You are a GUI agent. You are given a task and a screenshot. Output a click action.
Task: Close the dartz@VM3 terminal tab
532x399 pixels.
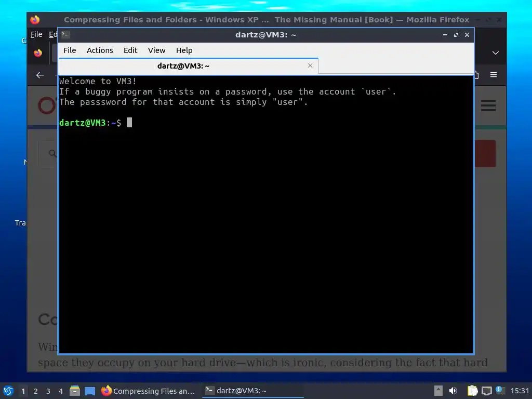coord(310,65)
